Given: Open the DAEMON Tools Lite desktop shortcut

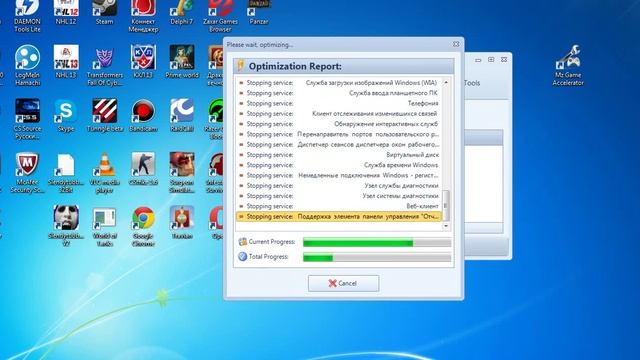Looking at the screenshot, I should [27, 16].
